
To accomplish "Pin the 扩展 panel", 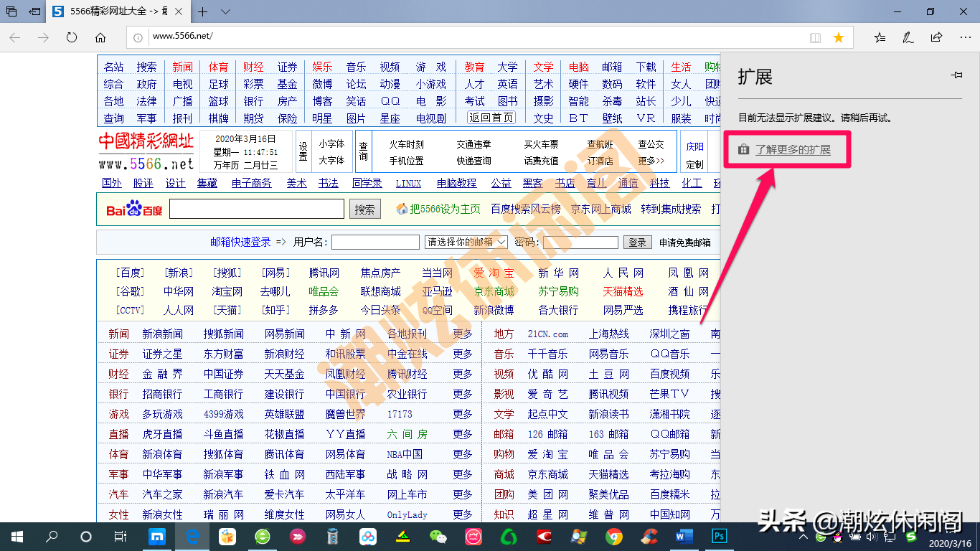I will [x=956, y=75].
